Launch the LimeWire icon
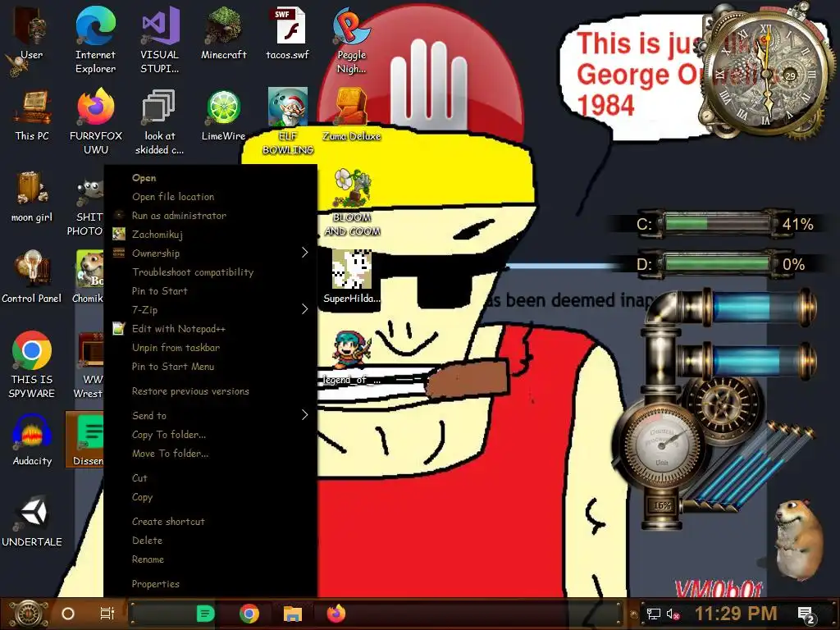The height and width of the screenshot is (630, 840). [224, 113]
